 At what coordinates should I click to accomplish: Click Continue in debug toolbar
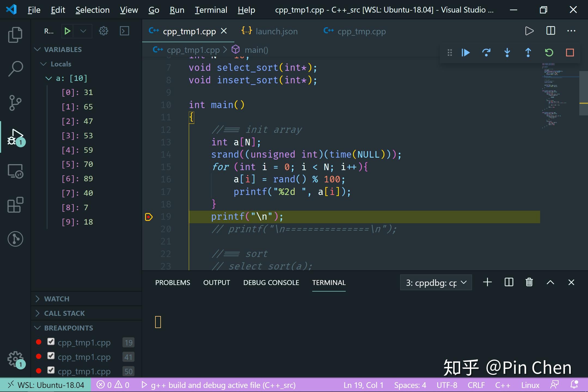click(466, 52)
